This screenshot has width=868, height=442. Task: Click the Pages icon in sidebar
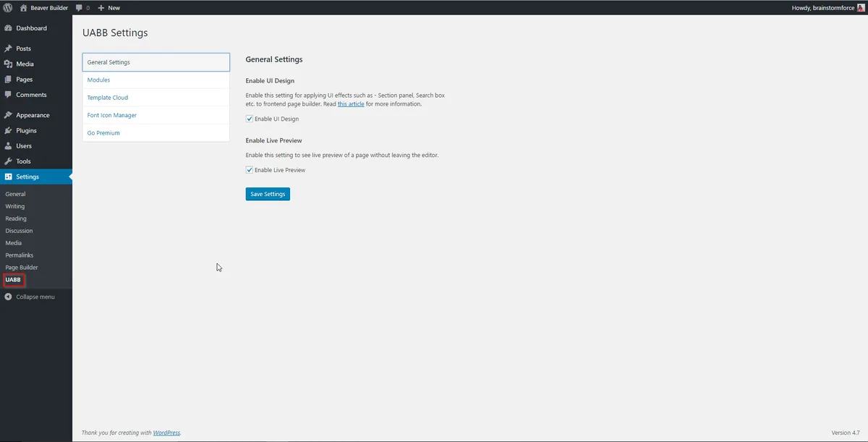(8, 80)
